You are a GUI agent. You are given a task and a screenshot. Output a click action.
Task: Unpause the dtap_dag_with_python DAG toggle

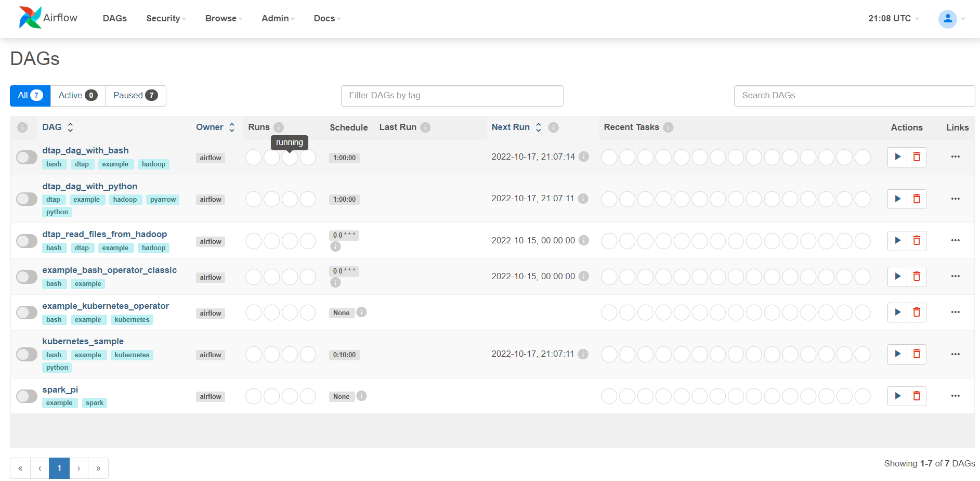[27, 199]
